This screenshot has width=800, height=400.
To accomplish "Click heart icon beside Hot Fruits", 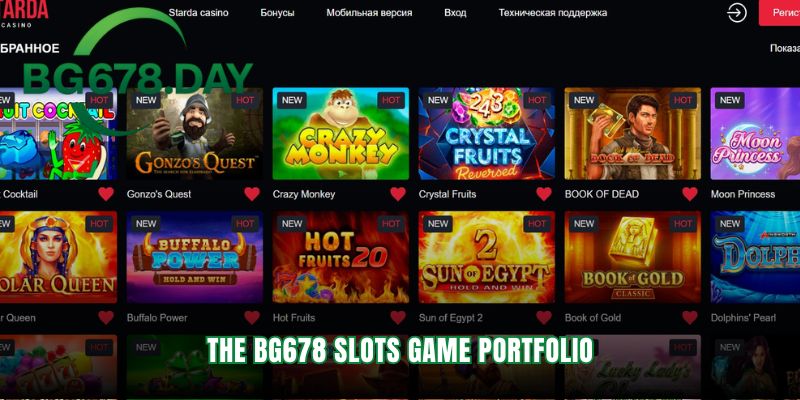I will [398, 317].
